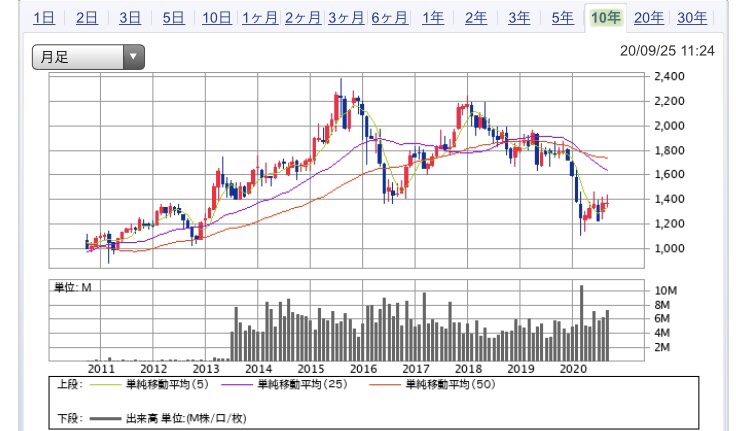Select the 2日 time range tab
This screenshot has height=431, width=736.
point(87,18)
